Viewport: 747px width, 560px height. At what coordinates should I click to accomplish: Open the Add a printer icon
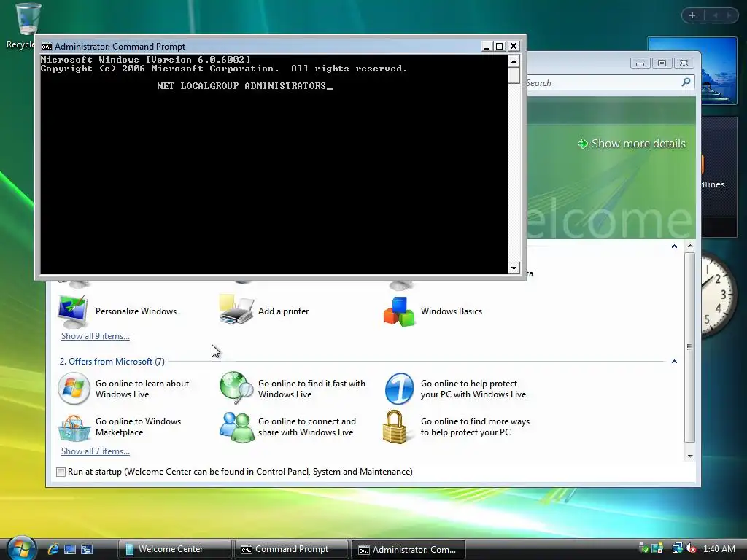[236, 310]
